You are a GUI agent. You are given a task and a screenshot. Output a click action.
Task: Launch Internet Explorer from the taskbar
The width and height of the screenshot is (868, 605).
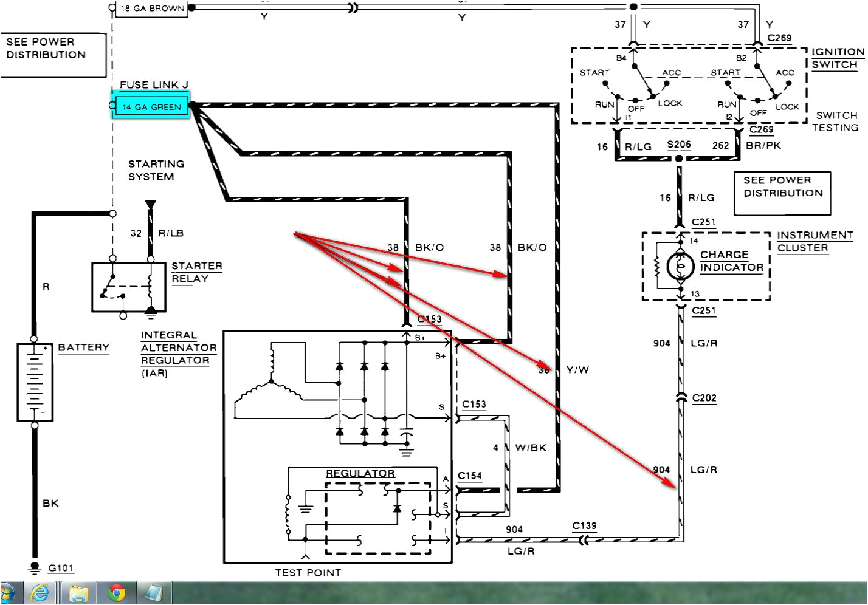click(x=40, y=593)
